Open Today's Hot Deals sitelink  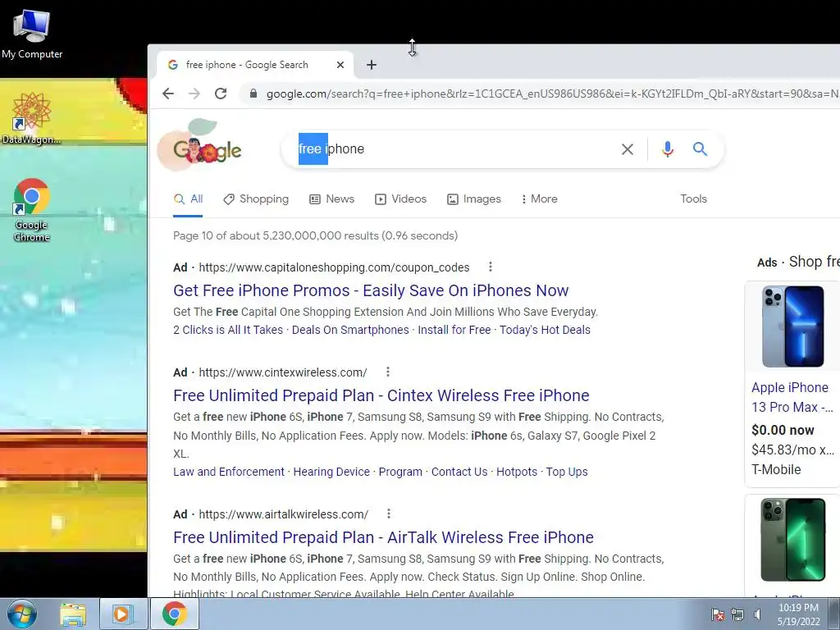click(545, 330)
